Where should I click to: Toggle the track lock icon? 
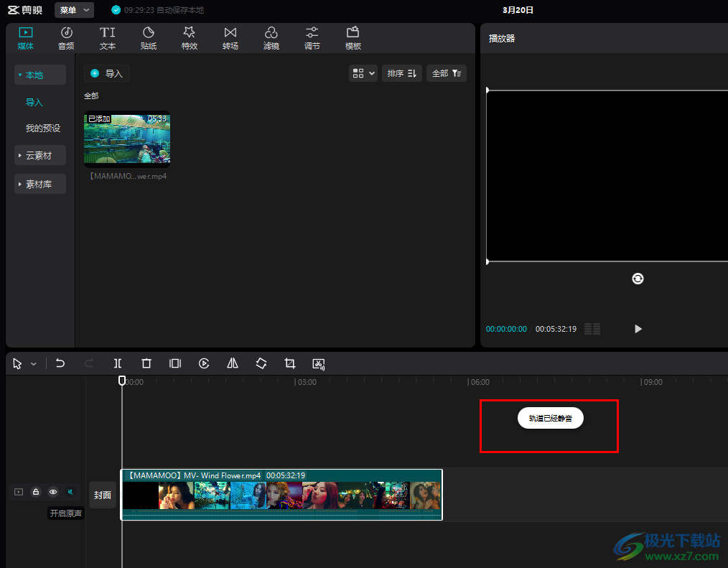(36, 492)
